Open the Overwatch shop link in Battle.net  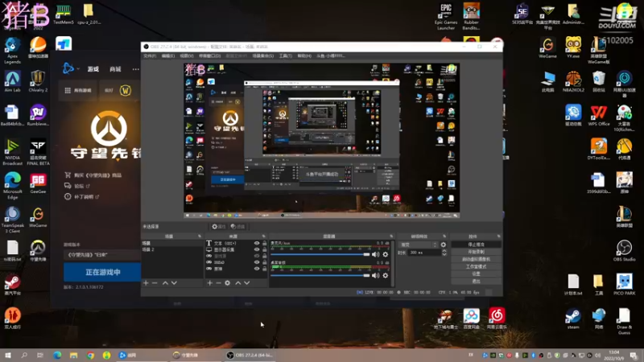[93, 175]
